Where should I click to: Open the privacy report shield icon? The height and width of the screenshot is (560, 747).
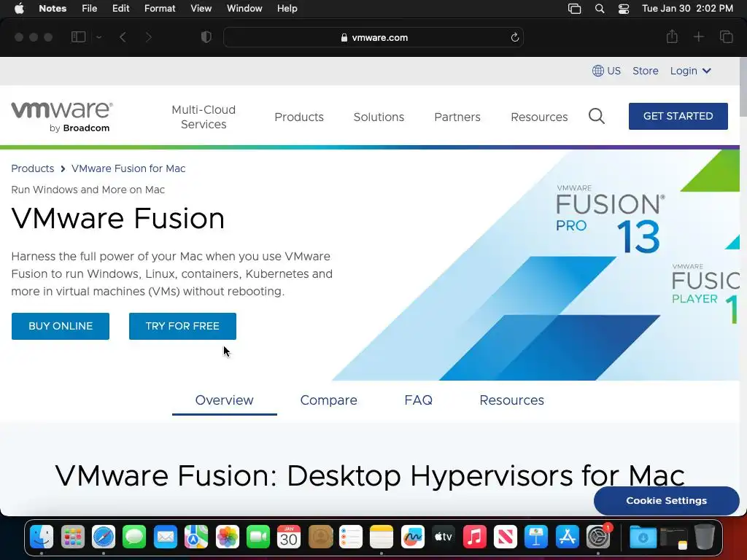206,37
